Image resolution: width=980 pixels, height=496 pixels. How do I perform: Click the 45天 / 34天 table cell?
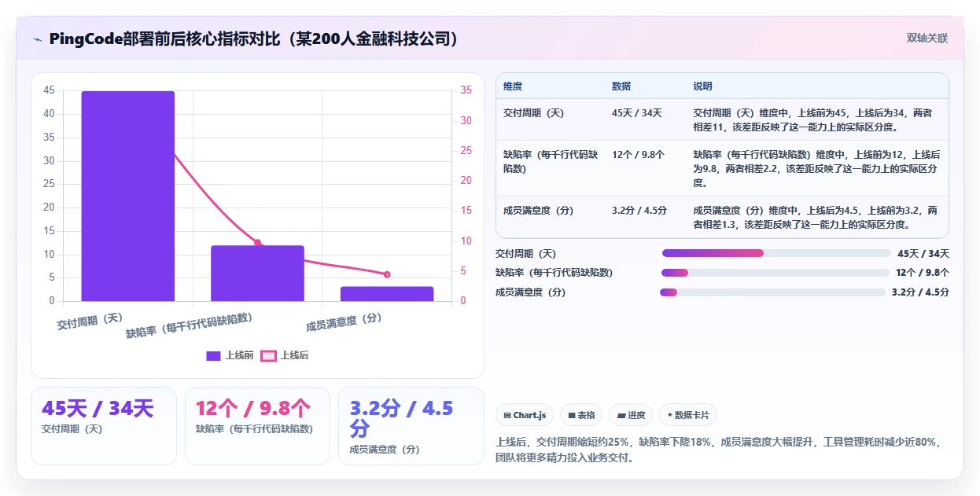[637, 113]
